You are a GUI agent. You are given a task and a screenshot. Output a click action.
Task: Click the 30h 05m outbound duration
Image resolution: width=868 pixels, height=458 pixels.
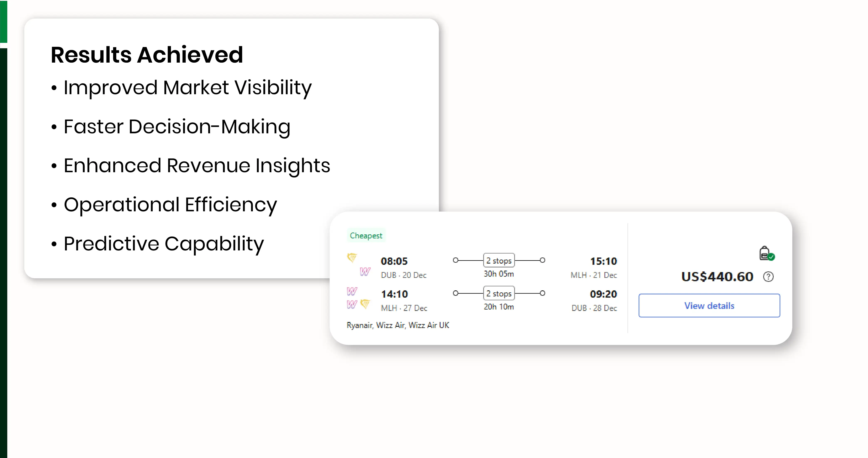499,274
